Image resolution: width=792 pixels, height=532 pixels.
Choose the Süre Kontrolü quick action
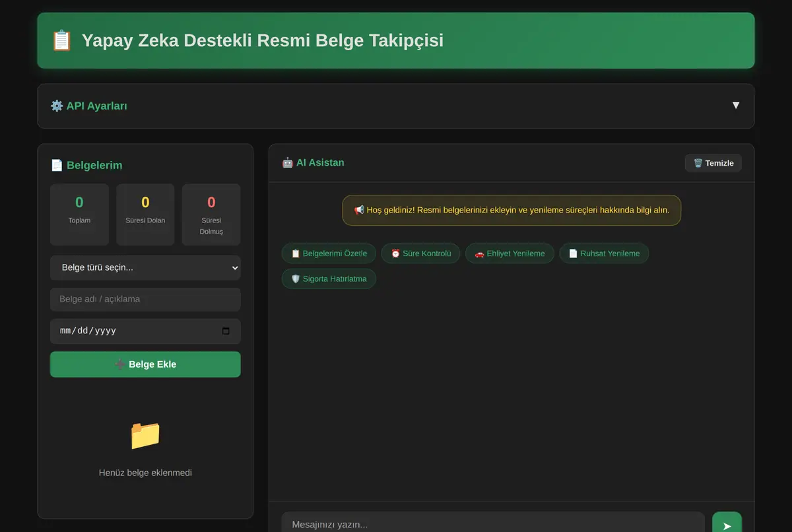coord(420,253)
